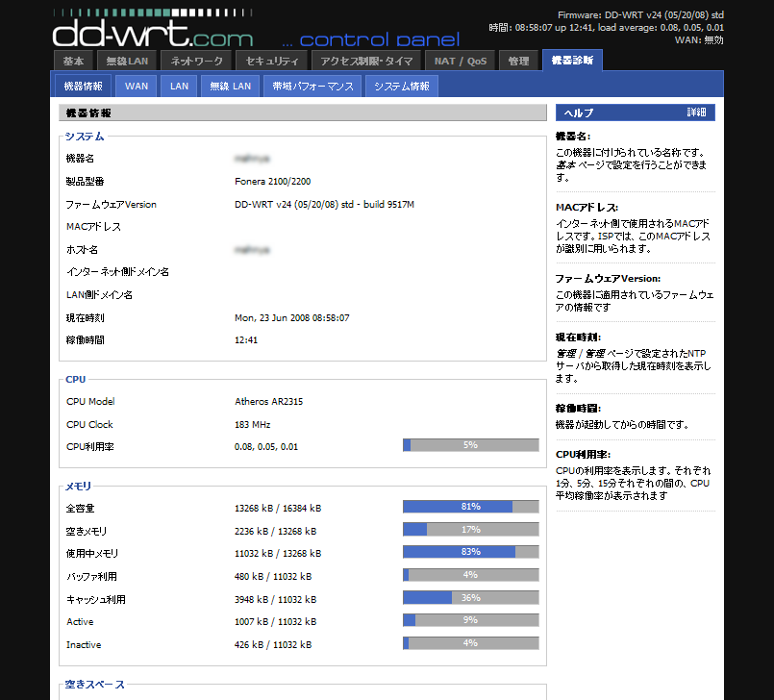The width and height of the screenshot is (774, 700).
Task: Open the NAT / QoS tab
Action: click(x=461, y=62)
